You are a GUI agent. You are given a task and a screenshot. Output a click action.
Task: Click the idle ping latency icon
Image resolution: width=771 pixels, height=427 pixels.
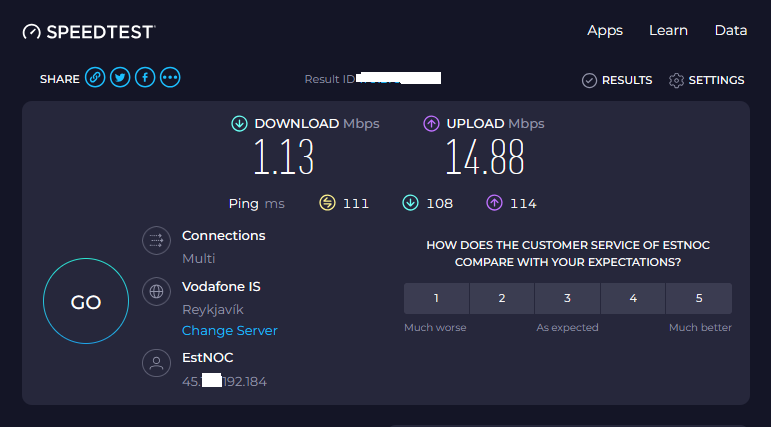[327, 203]
